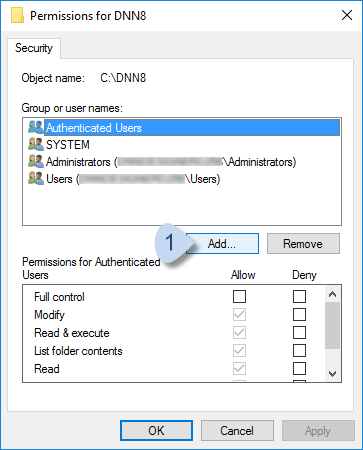Click the Add... button
The image size is (363, 450).
[x=222, y=244]
